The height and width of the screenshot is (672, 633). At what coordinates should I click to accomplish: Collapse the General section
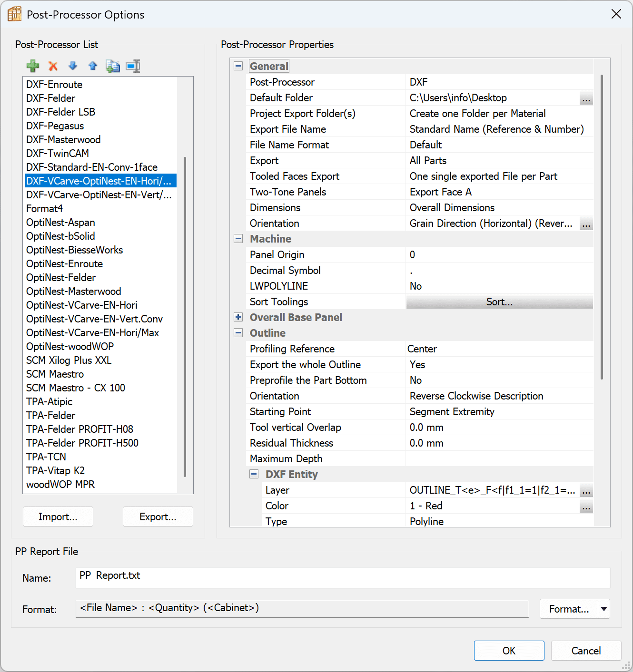(238, 66)
